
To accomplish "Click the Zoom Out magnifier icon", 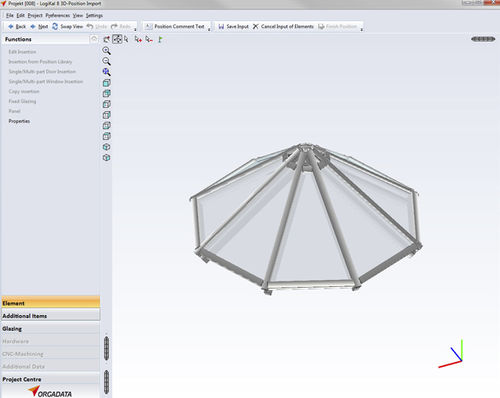I will (106, 61).
